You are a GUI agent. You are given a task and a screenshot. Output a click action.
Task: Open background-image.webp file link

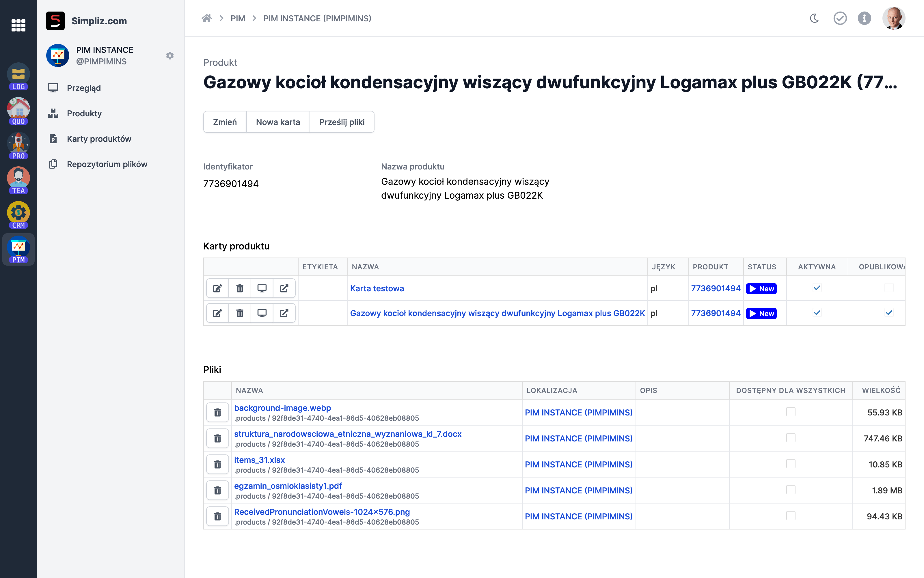point(282,408)
